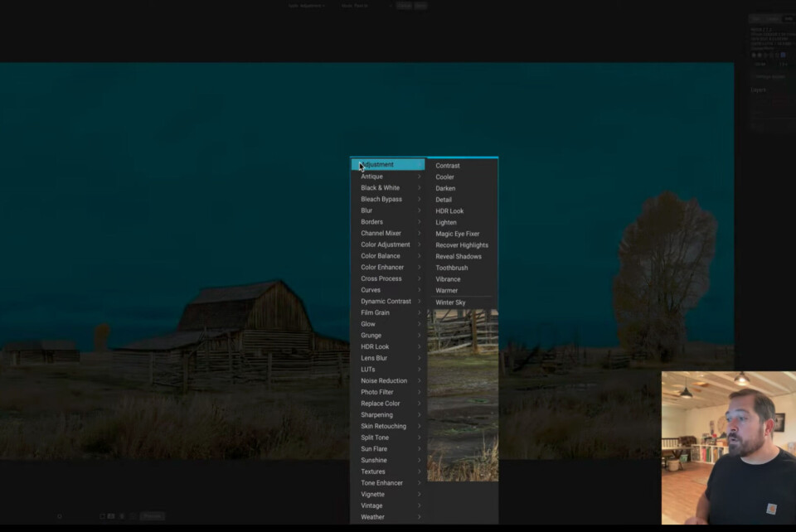The image size is (796, 532).
Task: Open the Weather filter category
Action: coord(372,517)
